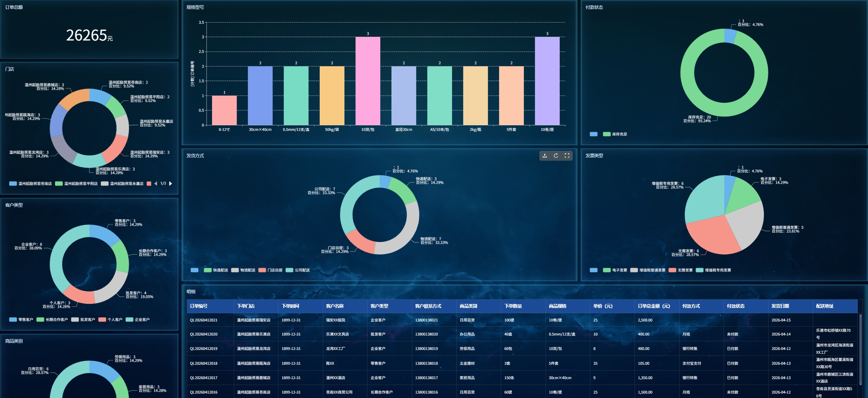Click 订单总金额 (元) column header
Screen dimensions: 868x398
coord(654,306)
